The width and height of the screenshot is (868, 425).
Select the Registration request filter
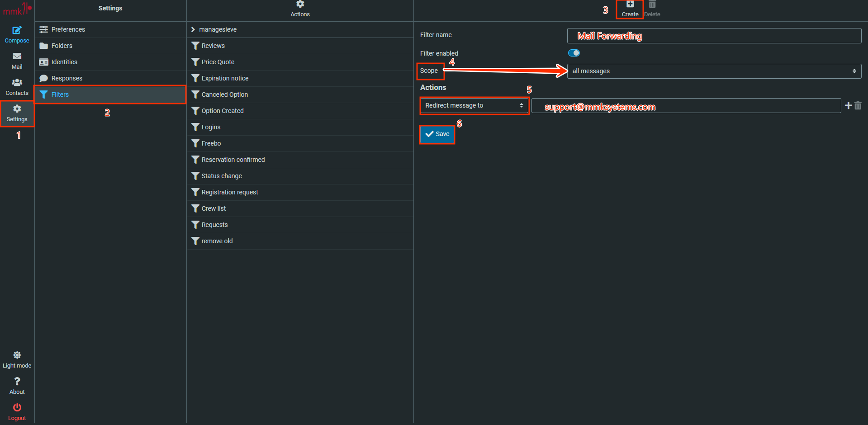coord(300,192)
